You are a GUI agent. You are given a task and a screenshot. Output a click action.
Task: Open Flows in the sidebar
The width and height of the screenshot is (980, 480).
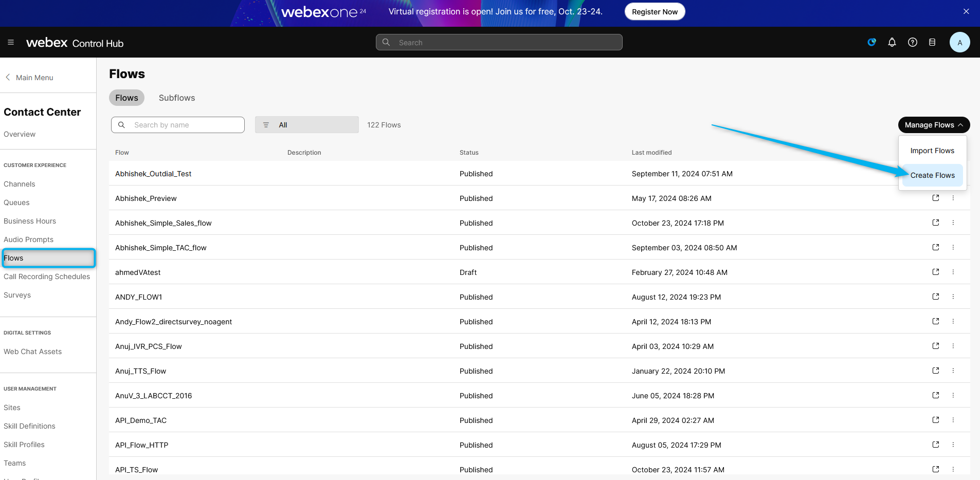48,258
